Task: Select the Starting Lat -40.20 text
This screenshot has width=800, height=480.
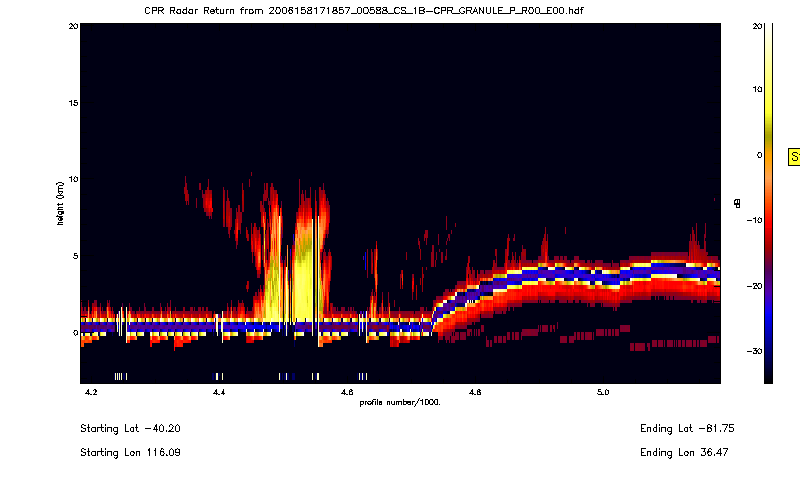Action: tap(130, 428)
